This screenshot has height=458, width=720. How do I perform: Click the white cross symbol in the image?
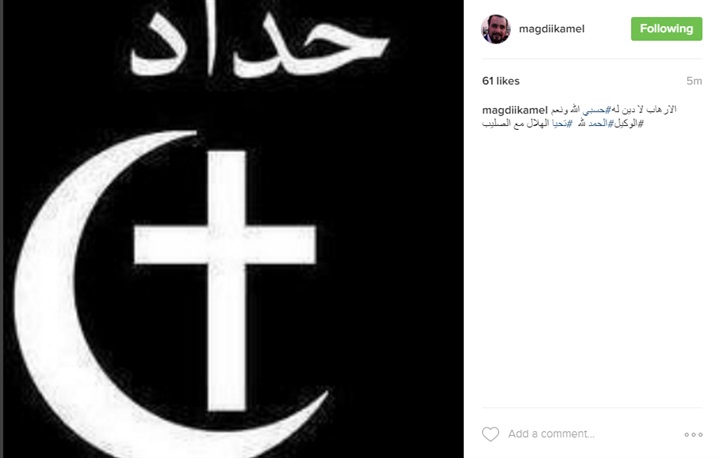[x=225, y=280]
